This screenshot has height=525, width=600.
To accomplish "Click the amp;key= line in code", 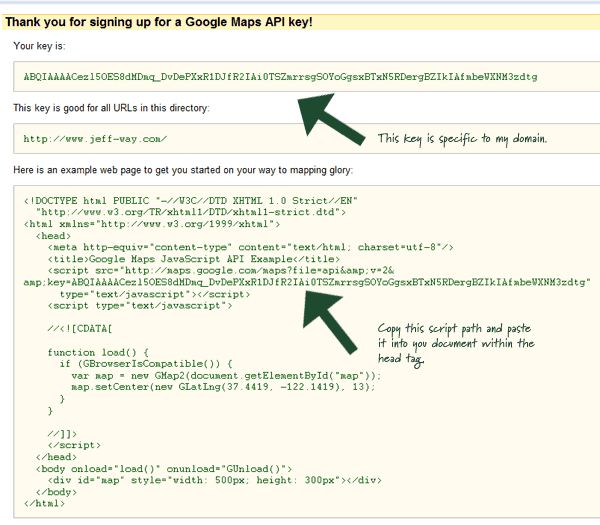I will click(x=307, y=282).
